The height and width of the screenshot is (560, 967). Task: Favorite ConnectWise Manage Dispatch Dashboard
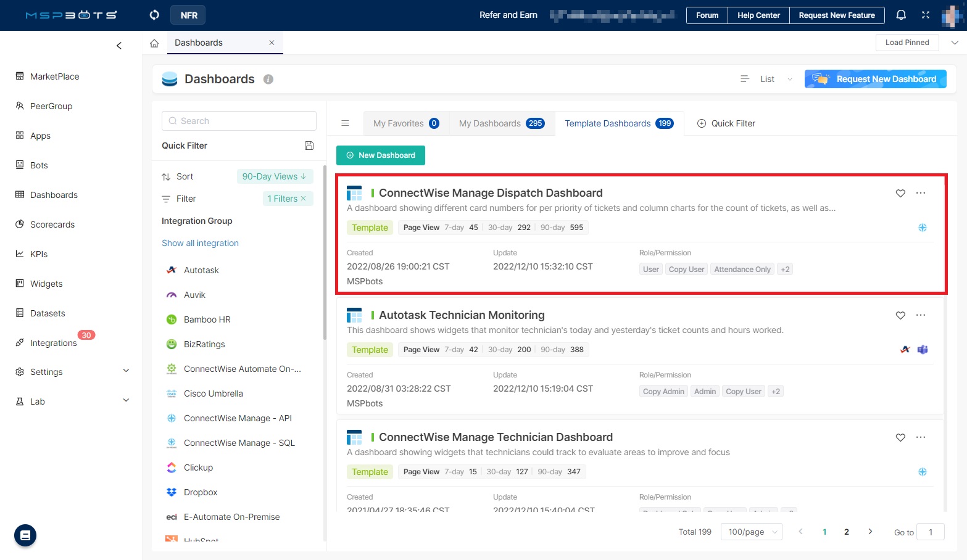point(900,193)
